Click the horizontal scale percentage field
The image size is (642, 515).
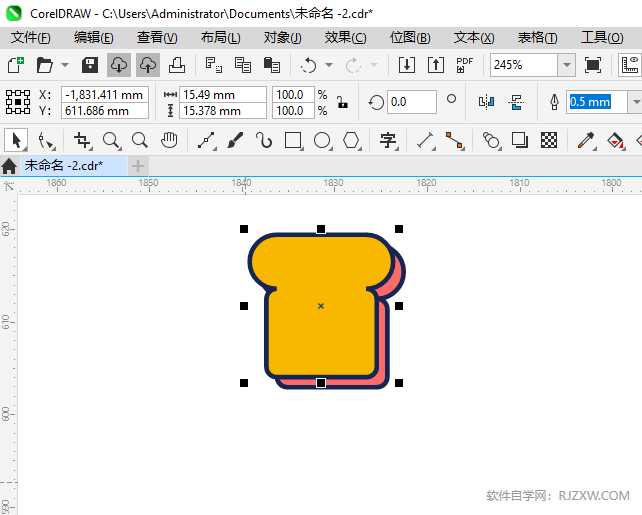pos(294,95)
